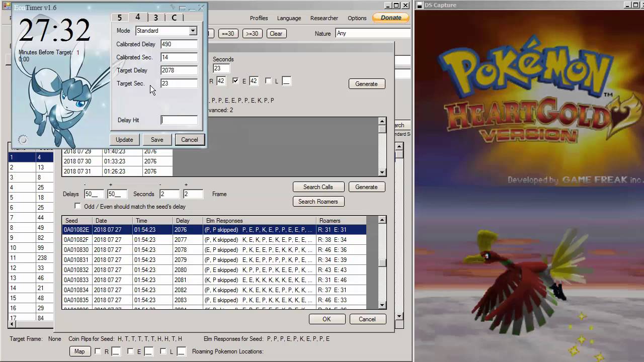Focus the Target Delay field showing 2078

pos(179,70)
